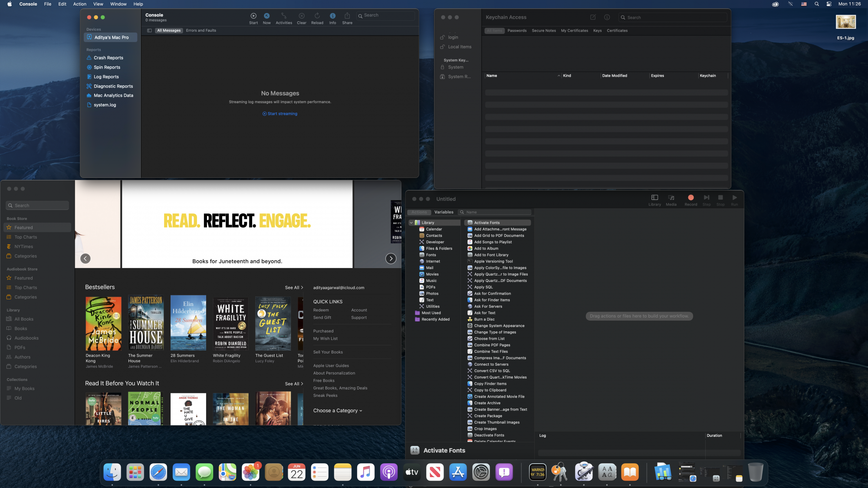Viewport: 868px width, 488px height.
Task: Switch to Variables tab in Automator
Action: (444, 212)
